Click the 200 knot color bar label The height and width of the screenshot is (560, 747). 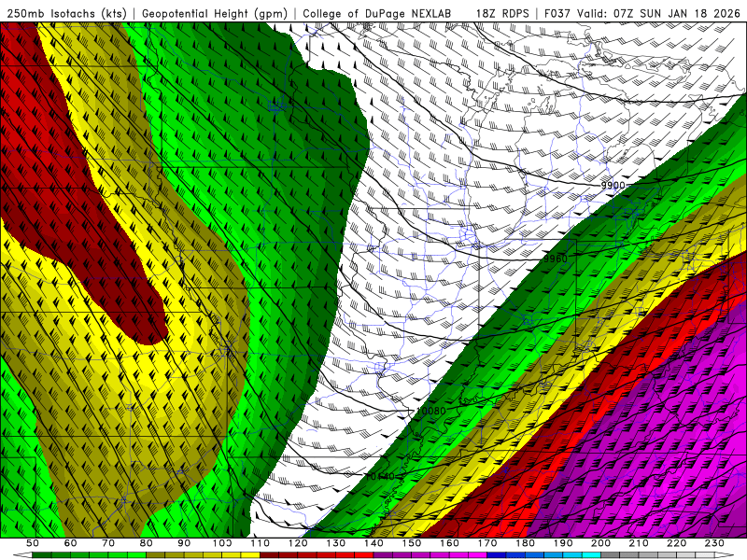coord(601,543)
